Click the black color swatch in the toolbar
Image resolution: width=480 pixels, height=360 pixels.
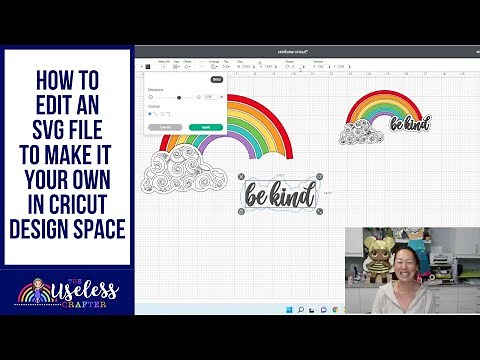pos(148,66)
